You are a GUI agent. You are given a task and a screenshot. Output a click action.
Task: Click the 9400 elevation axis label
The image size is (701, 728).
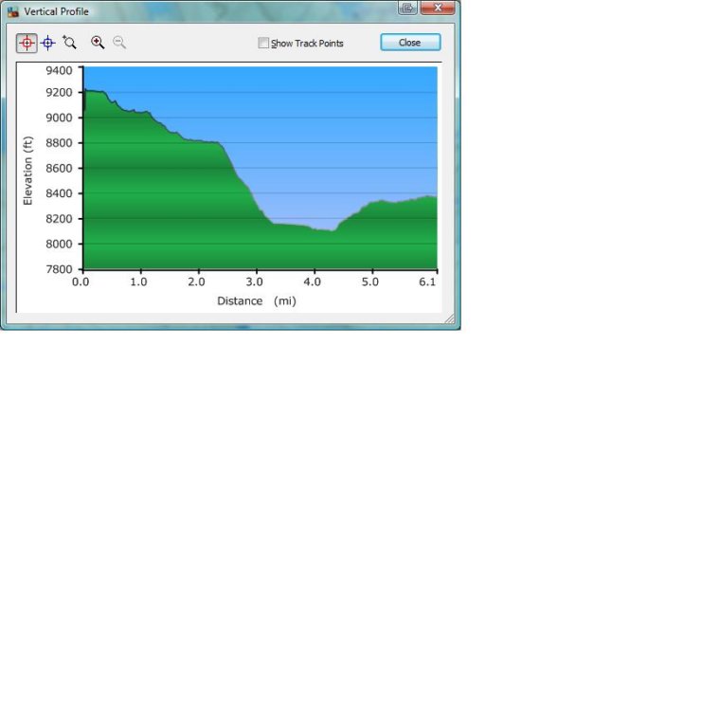pos(59,70)
